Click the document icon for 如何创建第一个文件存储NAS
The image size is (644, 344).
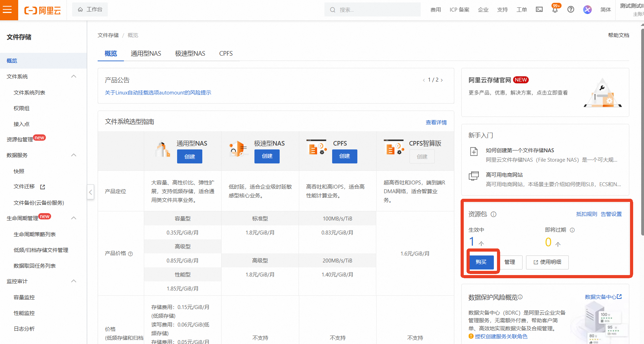click(474, 152)
